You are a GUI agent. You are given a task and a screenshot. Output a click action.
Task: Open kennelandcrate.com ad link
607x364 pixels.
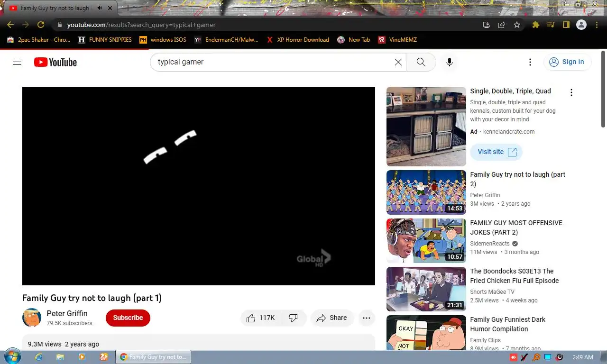(509, 132)
